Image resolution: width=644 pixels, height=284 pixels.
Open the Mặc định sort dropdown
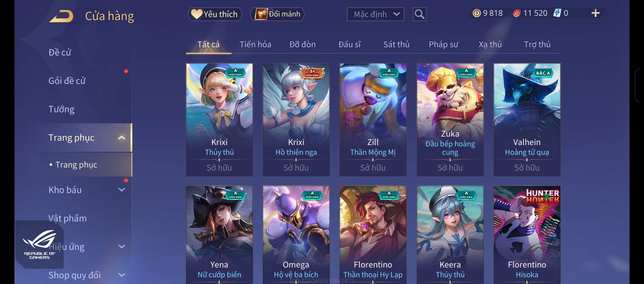(375, 14)
